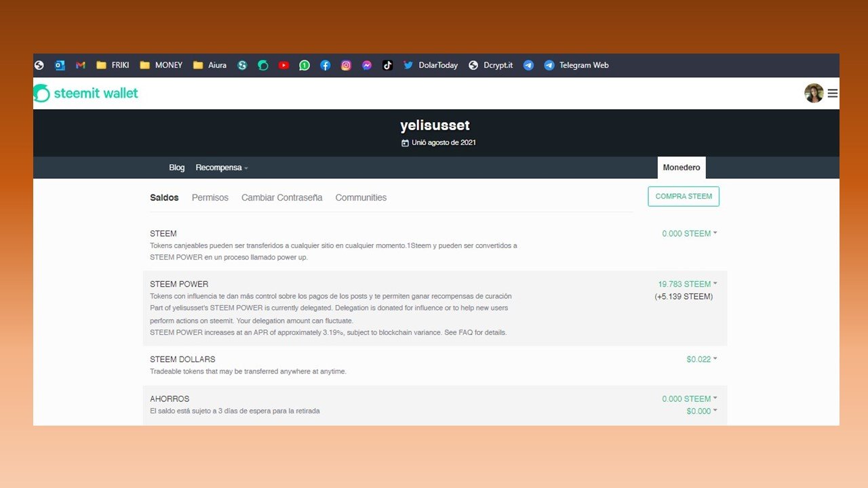Open the YouTube bookmark icon
868x488 pixels.
(x=283, y=65)
